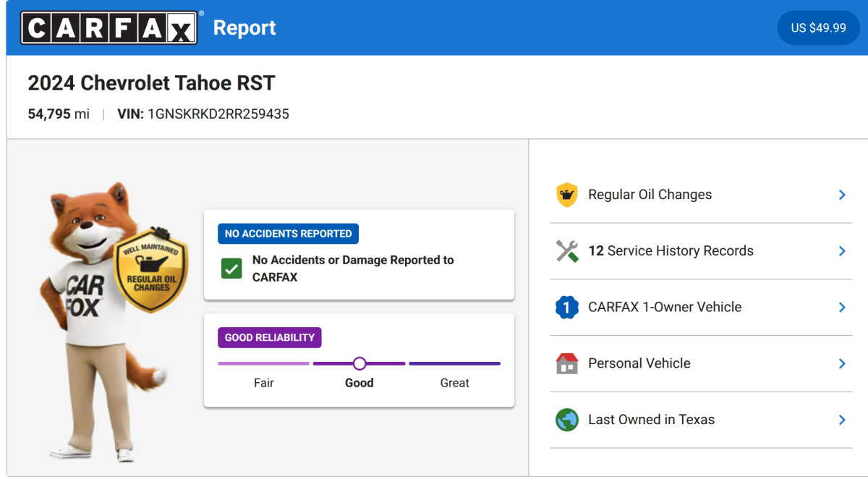Click the oil can shield icon

[567, 195]
